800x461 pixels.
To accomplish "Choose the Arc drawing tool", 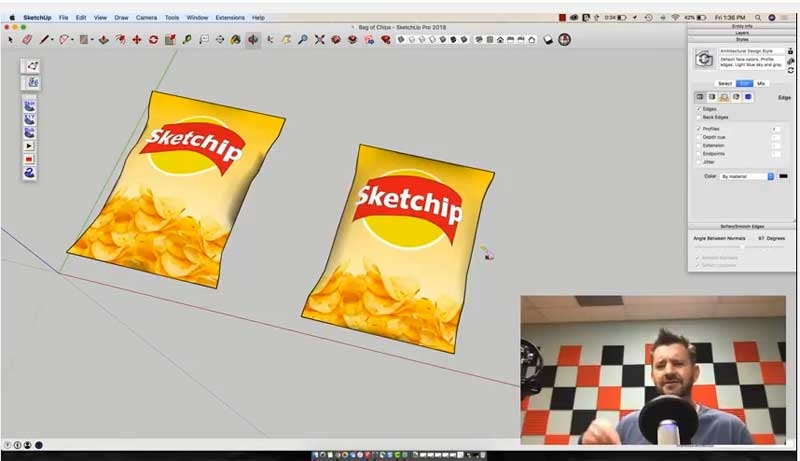I will [x=64, y=39].
